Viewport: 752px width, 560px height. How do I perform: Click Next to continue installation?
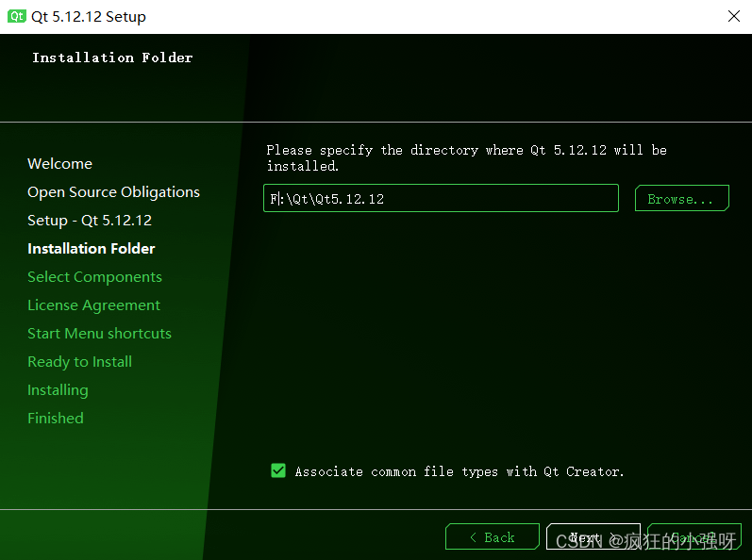[593, 537]
